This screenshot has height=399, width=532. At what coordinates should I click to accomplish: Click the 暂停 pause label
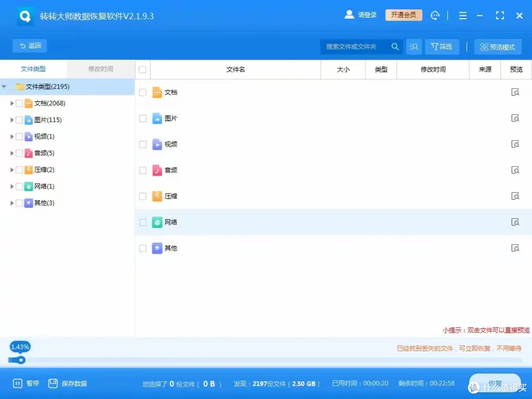pyautogui.click(x=33, y=383)
